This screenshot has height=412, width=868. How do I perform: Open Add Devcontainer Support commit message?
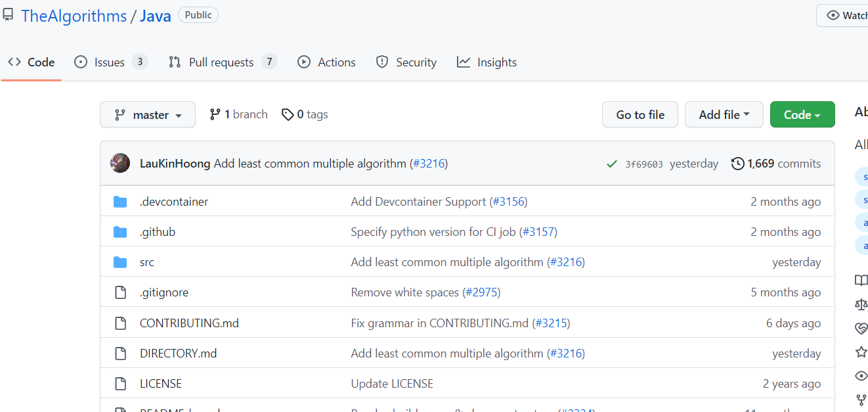[419, 202]
